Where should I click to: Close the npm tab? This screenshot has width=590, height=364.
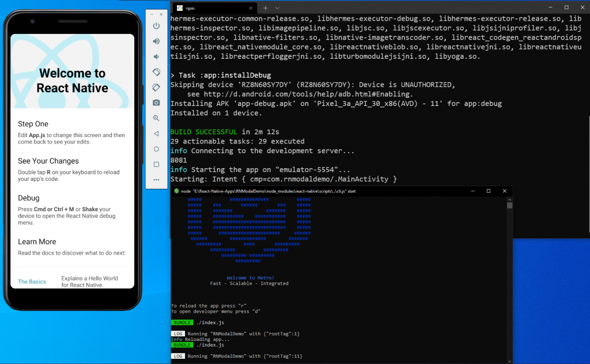click(251, 8)
